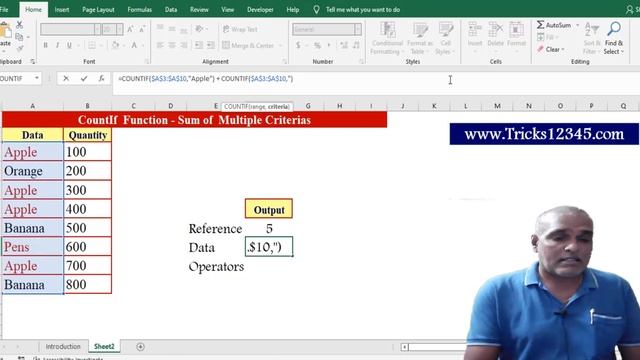Open Find & Select menu
Screen dimensions: 640x360
pos(613,38)
